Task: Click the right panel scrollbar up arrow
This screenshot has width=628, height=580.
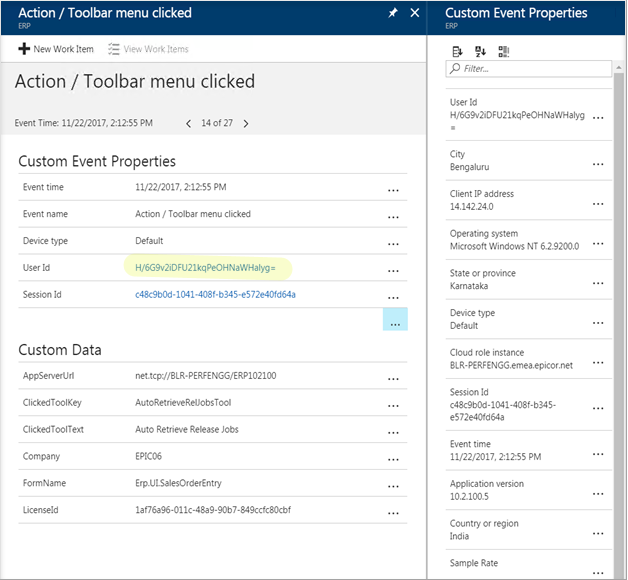Action: coord(619,68)
